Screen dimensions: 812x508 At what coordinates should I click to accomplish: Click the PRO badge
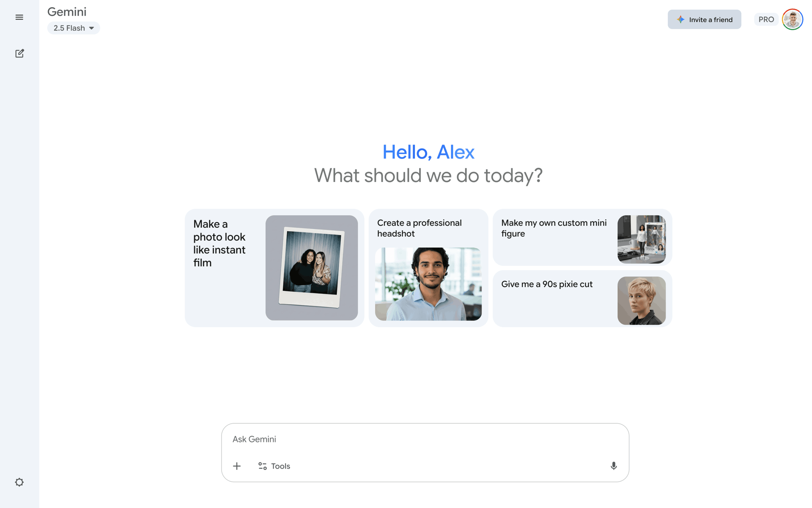(766, 19)
